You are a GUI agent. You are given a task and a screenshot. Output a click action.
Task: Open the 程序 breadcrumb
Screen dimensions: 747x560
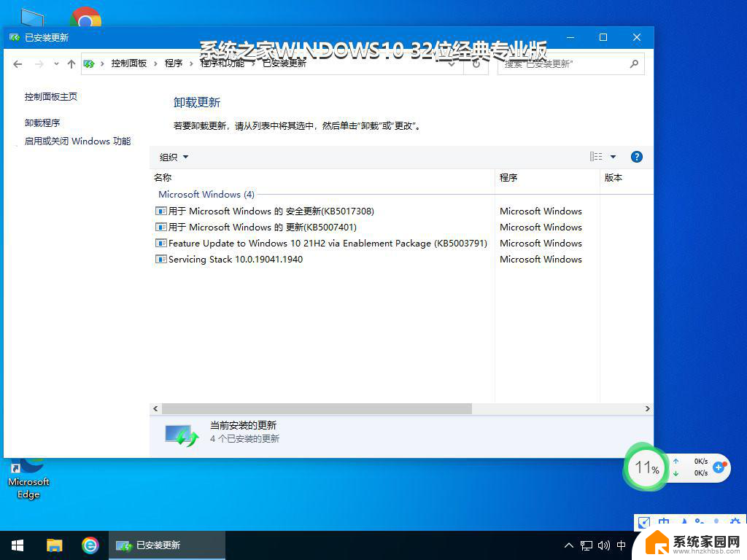[174, 63]
